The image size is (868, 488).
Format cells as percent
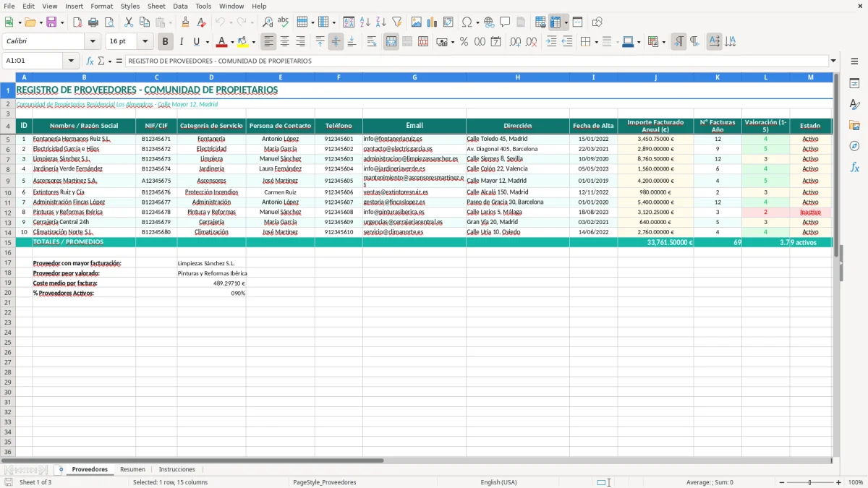464,42
